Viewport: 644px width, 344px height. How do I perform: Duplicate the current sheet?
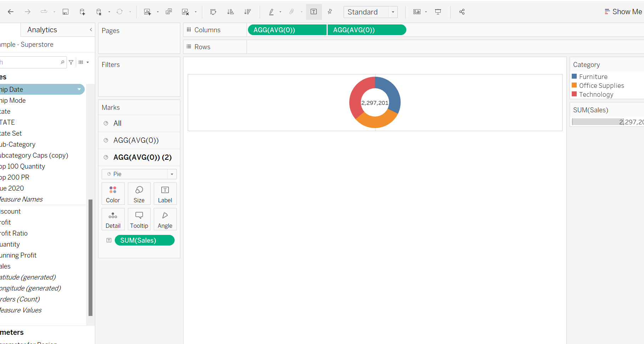[x=169, y=12]
